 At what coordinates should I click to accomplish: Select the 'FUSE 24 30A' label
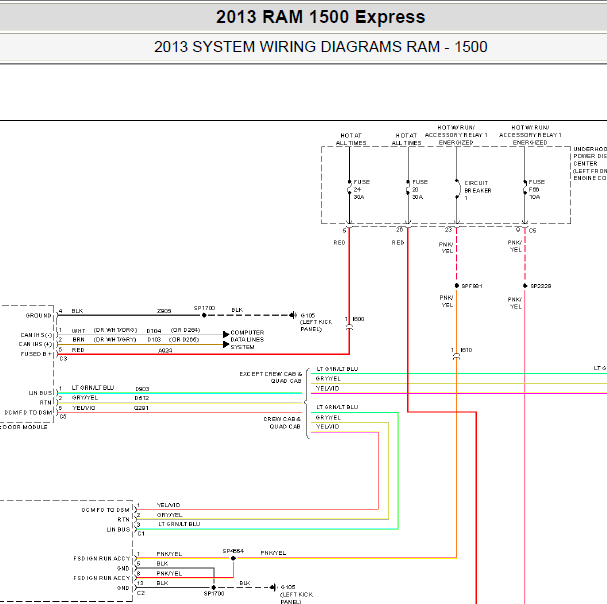362,189
